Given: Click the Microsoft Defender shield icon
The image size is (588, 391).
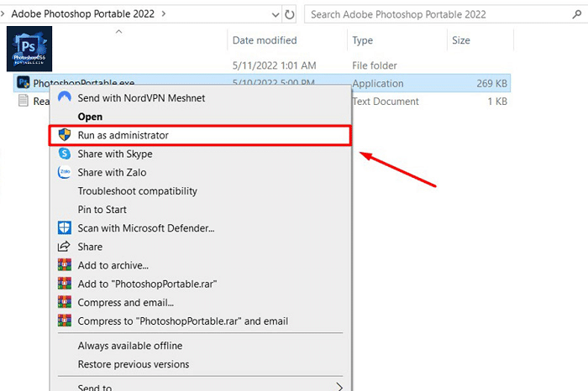Looking at the screenshot, I should click(x=65, y=228).
